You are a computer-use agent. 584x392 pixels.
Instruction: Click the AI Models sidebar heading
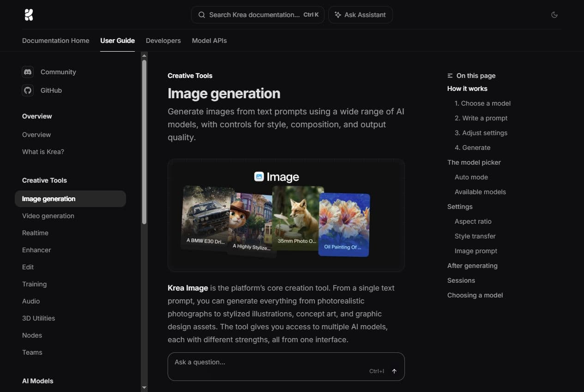point(38,381)
